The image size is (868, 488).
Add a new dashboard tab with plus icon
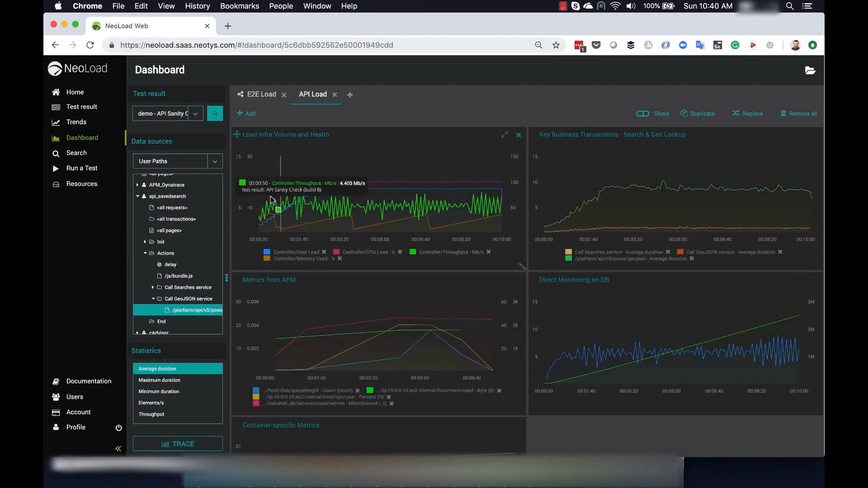coord(349,95)
